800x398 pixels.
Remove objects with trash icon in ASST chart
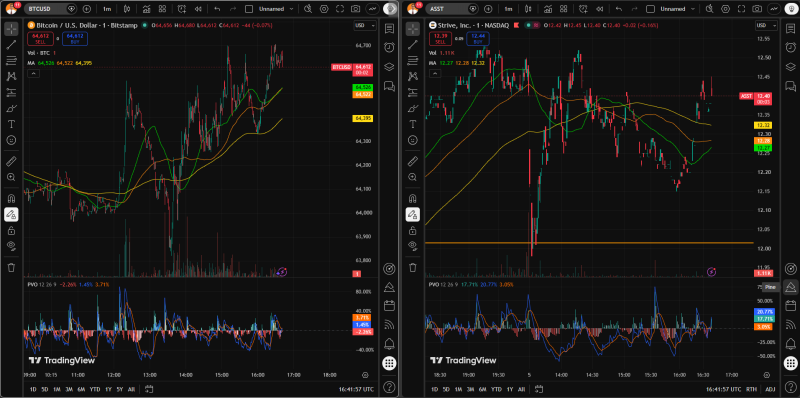[413, 267]
